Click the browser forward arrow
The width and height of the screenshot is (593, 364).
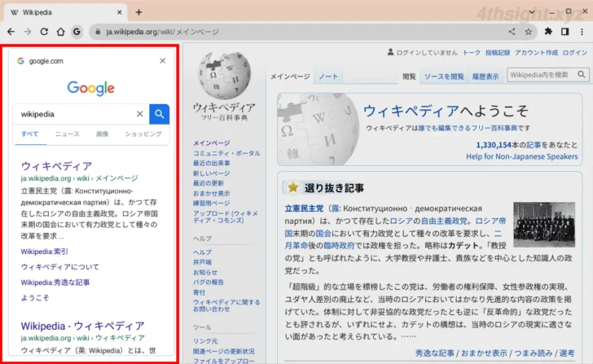[x=27, y=32]
